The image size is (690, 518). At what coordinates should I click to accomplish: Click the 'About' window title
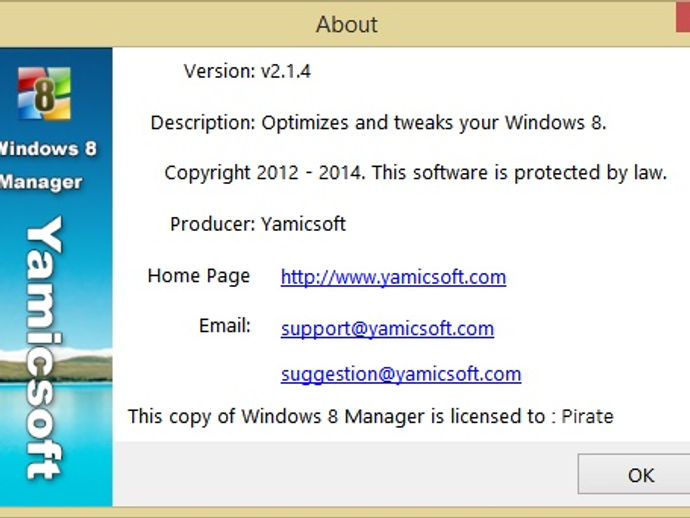[347, 24]
